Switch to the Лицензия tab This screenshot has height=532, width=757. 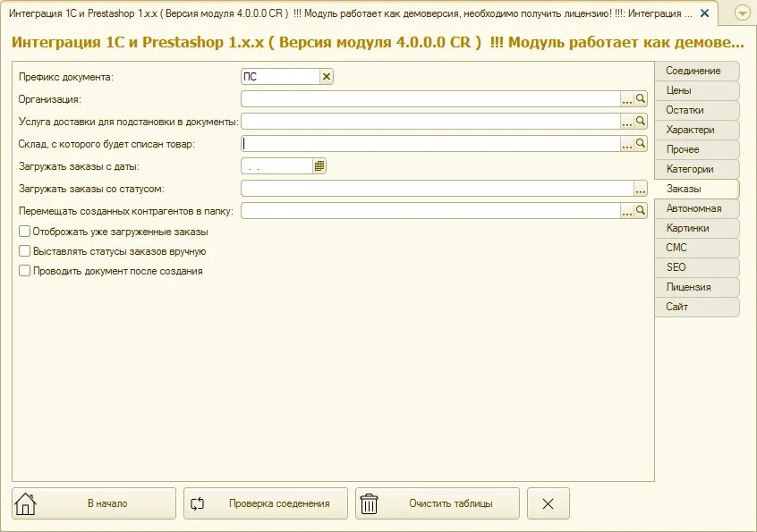coord(697,287)
